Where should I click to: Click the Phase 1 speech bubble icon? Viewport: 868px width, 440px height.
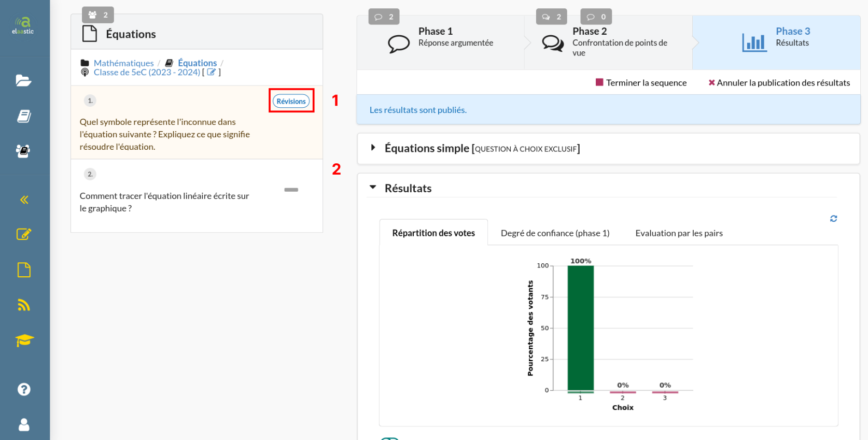click(x=398, y=44)
